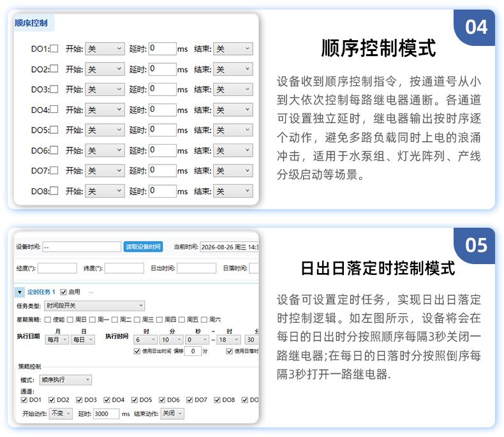Toggle the 启用 checkbox for task 1
Viewport: 504px width, 437px height.
pos(63,292)
